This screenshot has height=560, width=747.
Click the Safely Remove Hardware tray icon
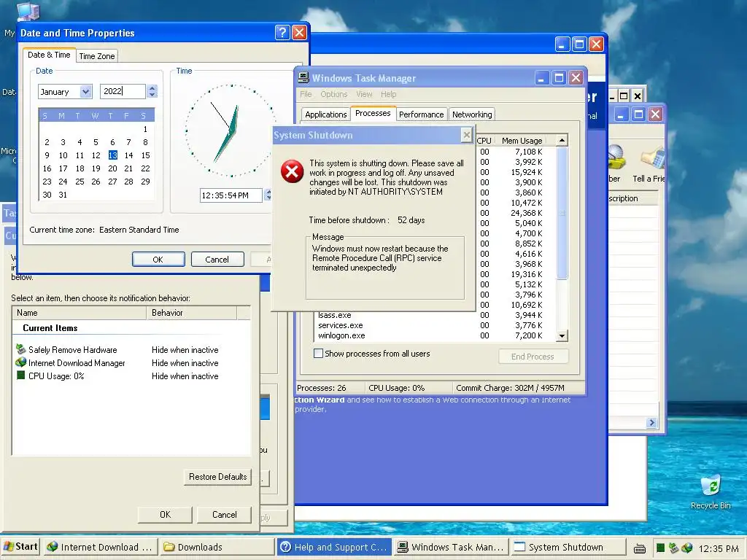(x=673, y=548)
